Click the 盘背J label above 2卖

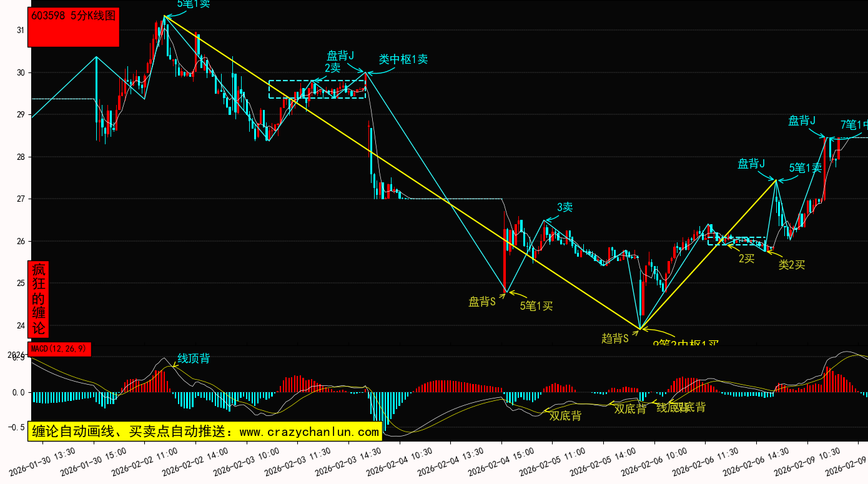tap(340, 56)
